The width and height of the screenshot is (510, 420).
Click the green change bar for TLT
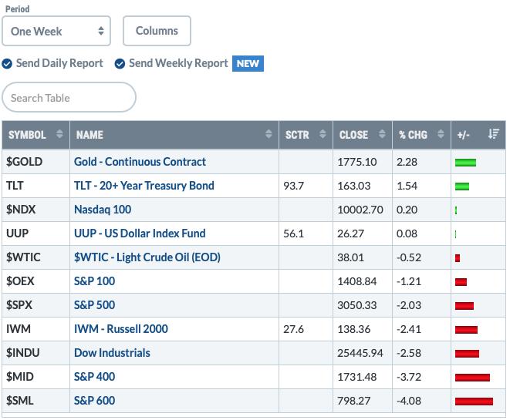[x=462, y=186]
